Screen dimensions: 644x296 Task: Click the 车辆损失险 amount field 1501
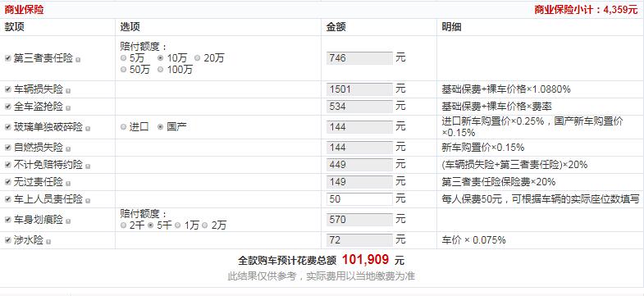pyautogui.click(x=360, y=89)
